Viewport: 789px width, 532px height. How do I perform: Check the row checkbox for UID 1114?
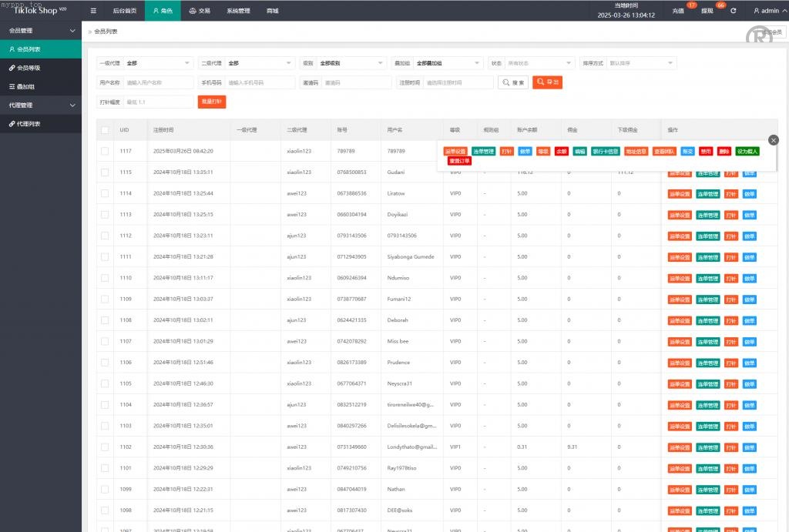(x=105, y=193)
